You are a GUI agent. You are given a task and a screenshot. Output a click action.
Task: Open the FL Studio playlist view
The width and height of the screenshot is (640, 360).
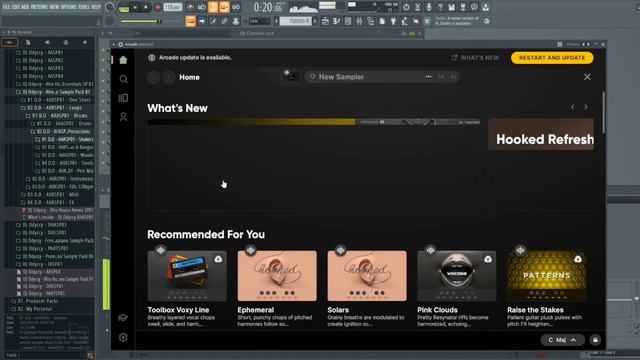click(325, 21)
